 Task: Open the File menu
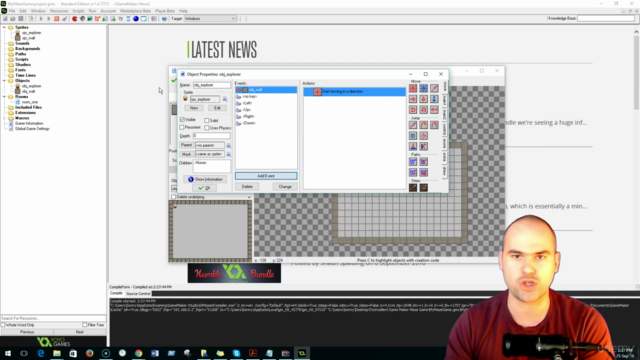[x=12, y=11]
